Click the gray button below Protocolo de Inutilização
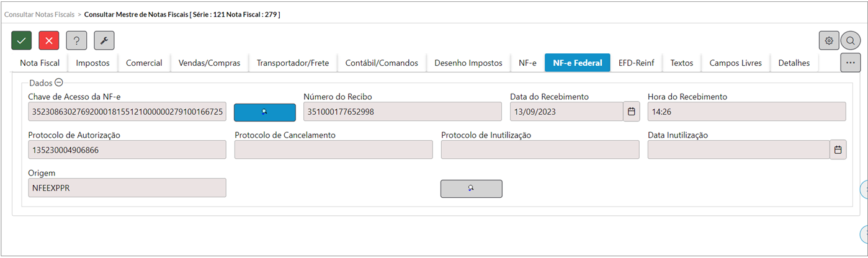This screenshot has height=258, width=868. click(x=472, y=189)
